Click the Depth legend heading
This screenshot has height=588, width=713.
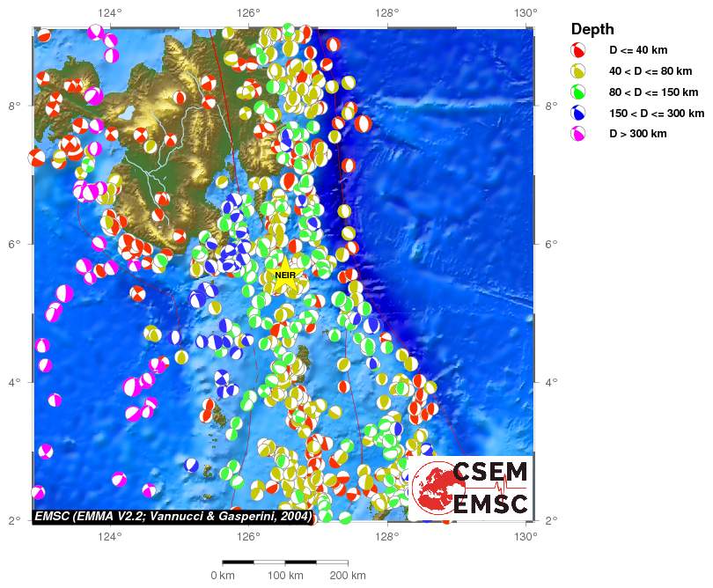coord(592,28)
